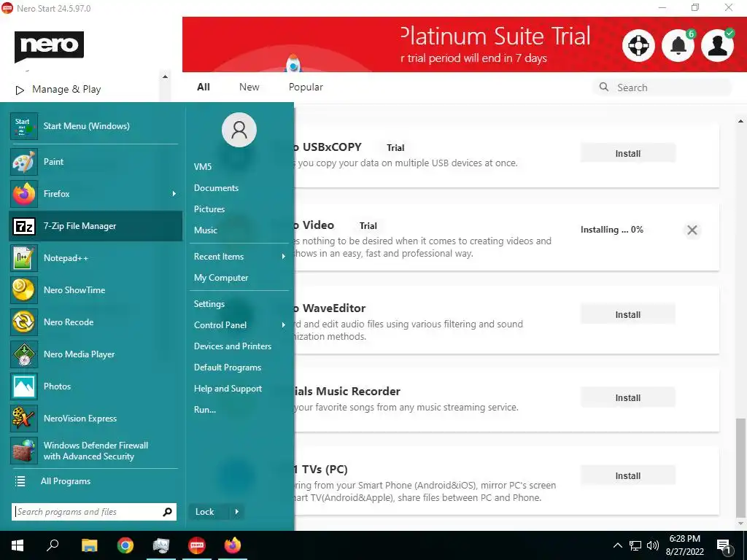Open the Nero user account icon
The height and width of the screenshot is (560, 747).
(x=718, y=46)
